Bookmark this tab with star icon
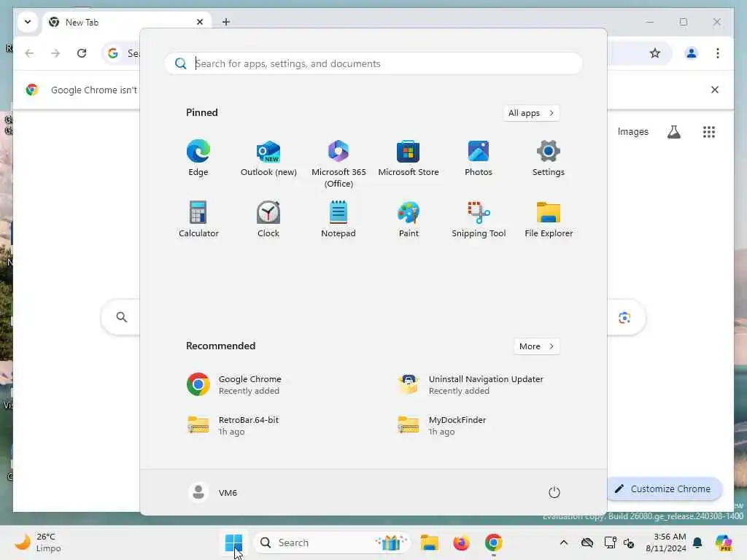 pyautogui.click(x=655, y=52)
